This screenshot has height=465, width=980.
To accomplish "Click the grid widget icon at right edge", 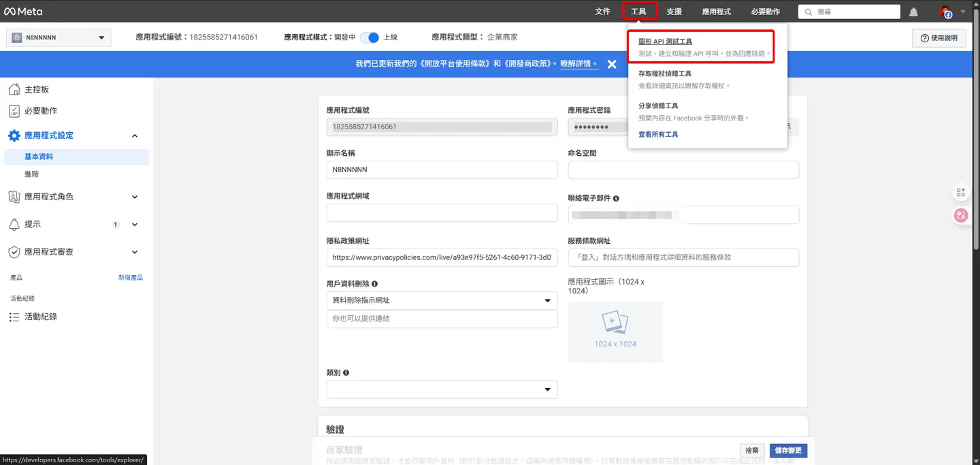I will point(961,193).
